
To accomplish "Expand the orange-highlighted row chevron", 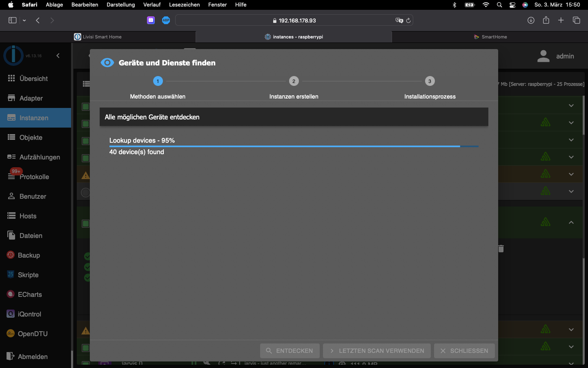I will (571, 174).
